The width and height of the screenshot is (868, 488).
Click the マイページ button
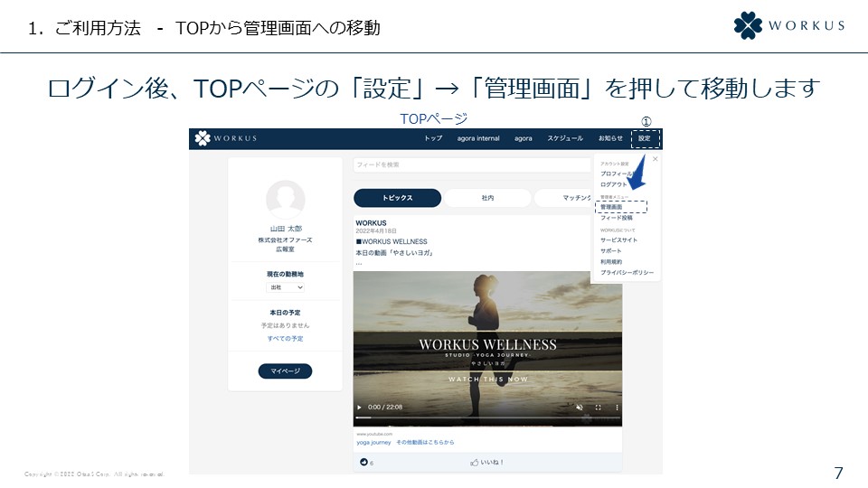(285, 371)
